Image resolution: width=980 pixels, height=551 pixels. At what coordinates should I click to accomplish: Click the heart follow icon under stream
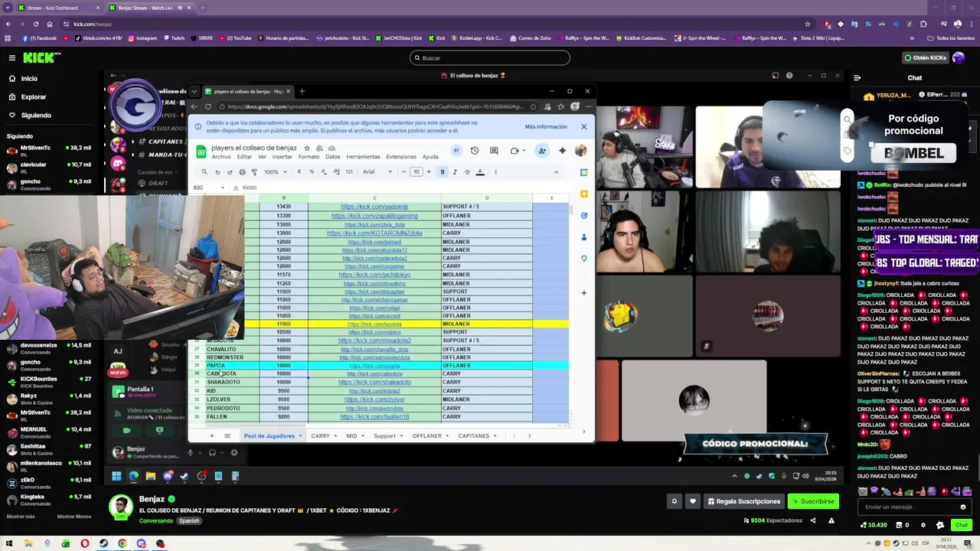pyautogui.click(x=692, y=501)
